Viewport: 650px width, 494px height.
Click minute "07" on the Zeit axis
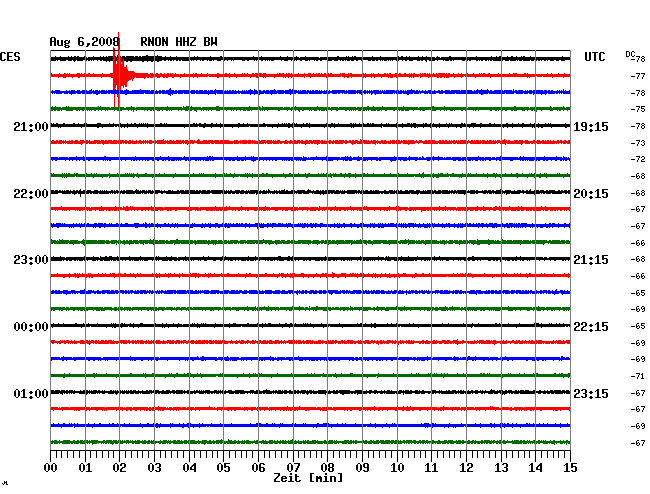tap(293, 468)
